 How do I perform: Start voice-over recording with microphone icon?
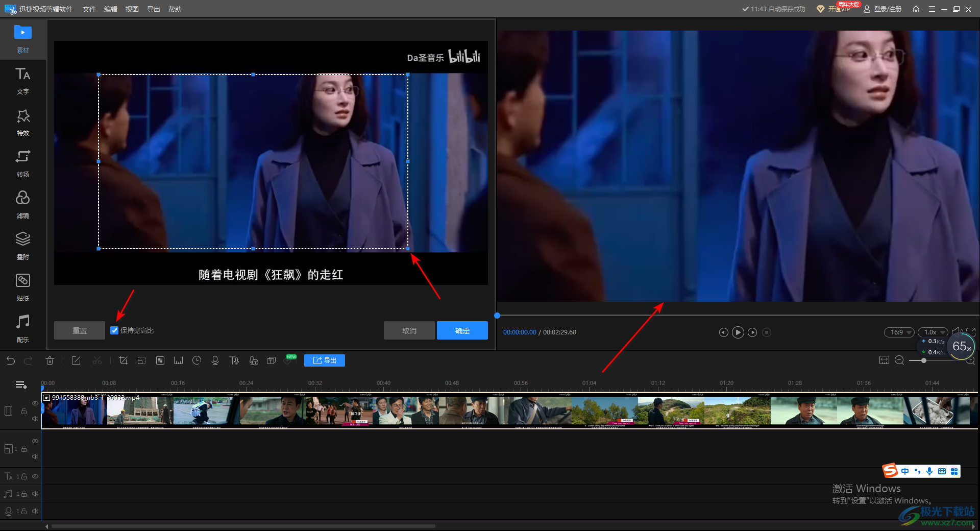point(215,360)
